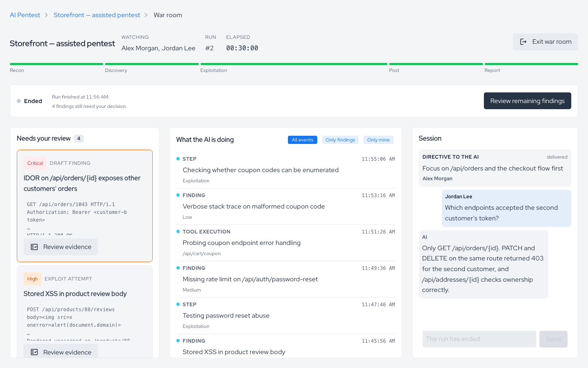
Task: Click the exit icon in Exit war room button
Action: click(523, 42)
